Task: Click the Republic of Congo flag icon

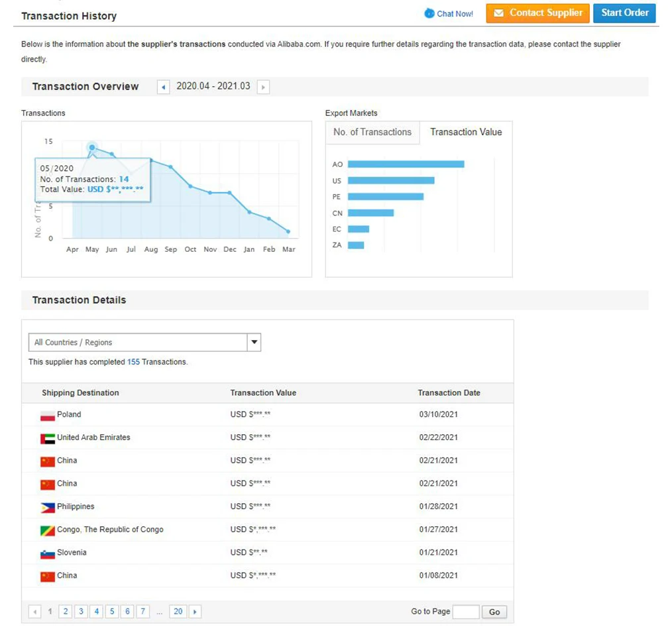Action: [48, 531]
